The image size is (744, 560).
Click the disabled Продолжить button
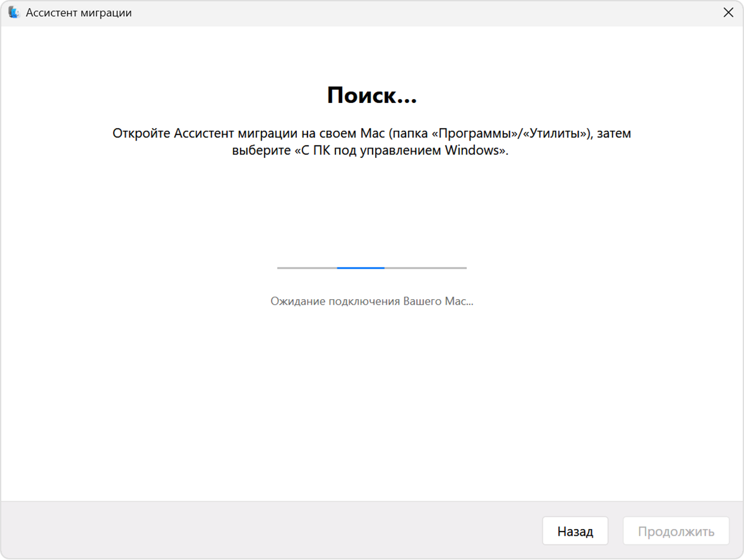point(676,531)
